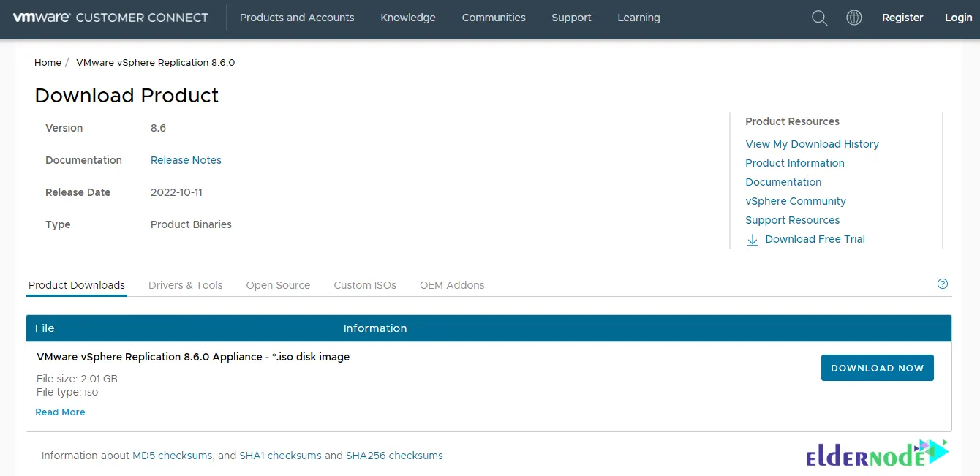Click the Login link

(x=958, y=18)
